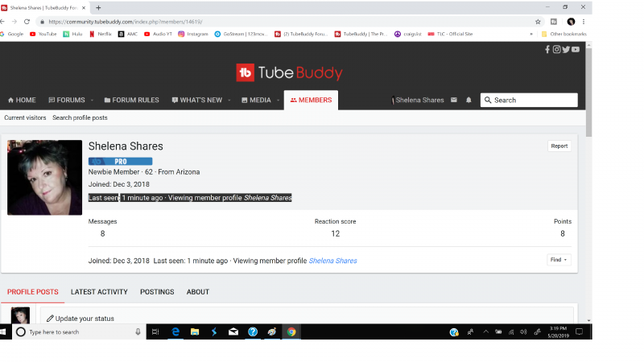
Task: Click the Shelena Shares profile photo
Action: point(44,177)
